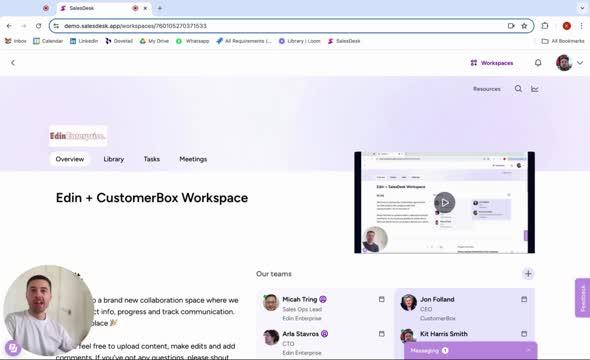Viewport: 590px width, 360px height.
Task: Bookmark this page with the star icon
Action: coord(524,26)
